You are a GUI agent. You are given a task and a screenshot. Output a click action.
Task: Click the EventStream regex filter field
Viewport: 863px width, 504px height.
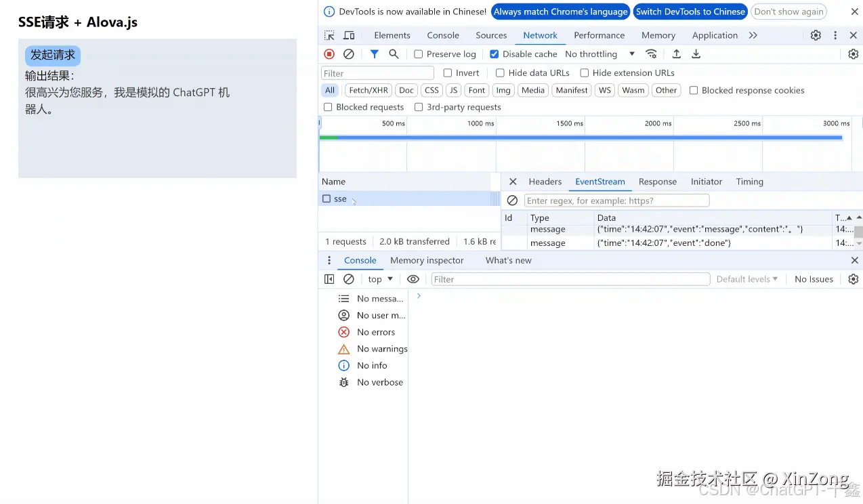pos(616,201)
